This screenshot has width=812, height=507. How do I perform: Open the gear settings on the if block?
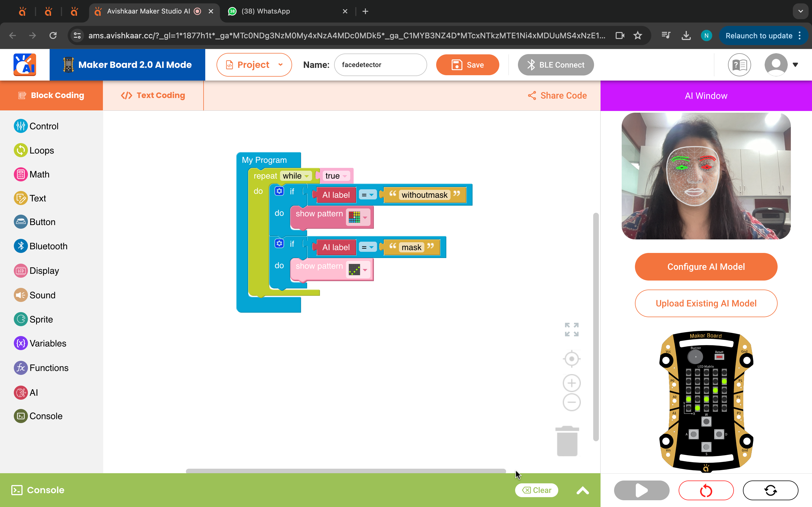tap(279, 191)
